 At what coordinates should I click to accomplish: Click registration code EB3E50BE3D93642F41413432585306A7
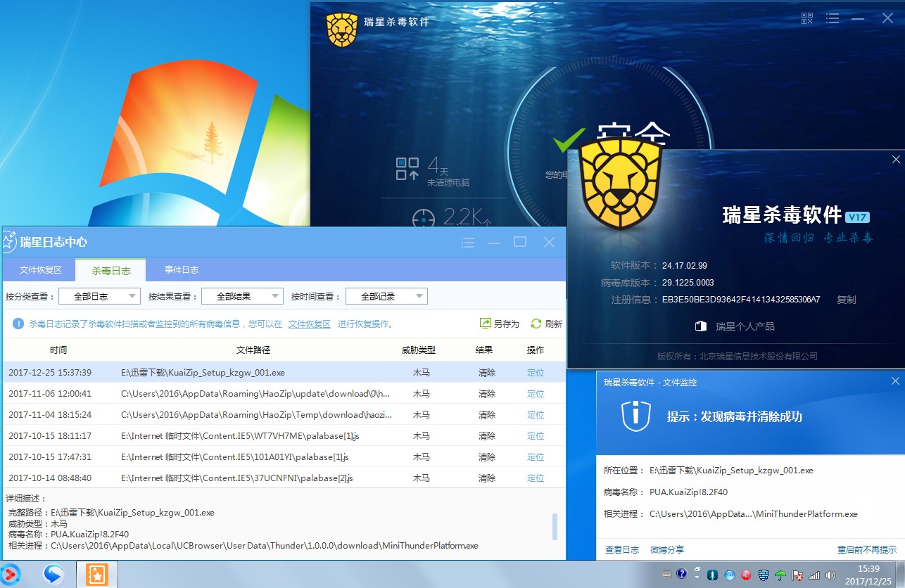click(741, 300)
